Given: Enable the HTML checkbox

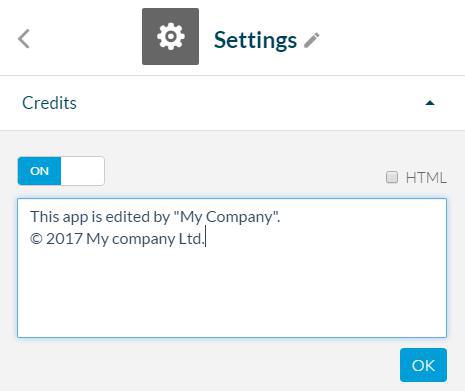Looking at the screenshot, I should 392,177.
